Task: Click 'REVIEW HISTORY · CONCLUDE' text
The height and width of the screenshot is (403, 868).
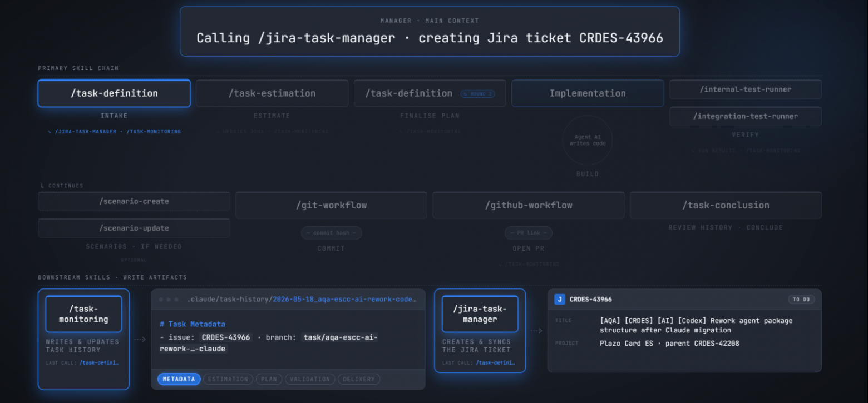Action: 726,227
